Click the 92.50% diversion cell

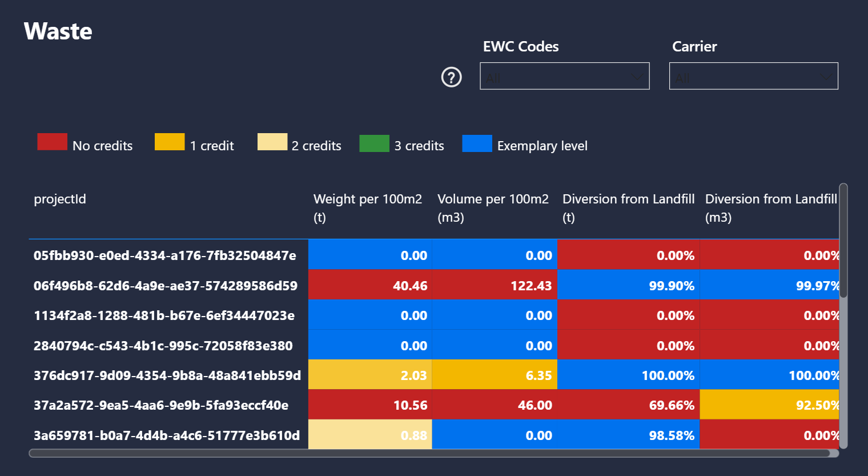(770, 405)
